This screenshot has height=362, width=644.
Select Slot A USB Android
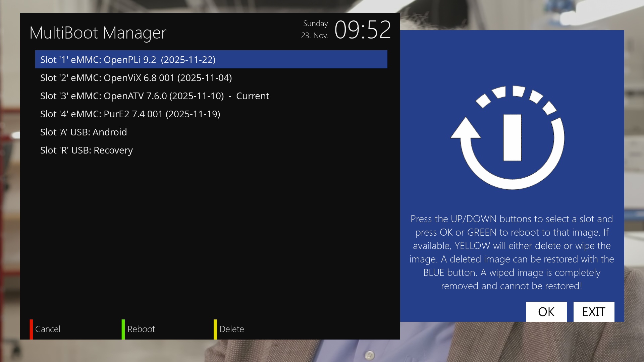tap(84, 132)
